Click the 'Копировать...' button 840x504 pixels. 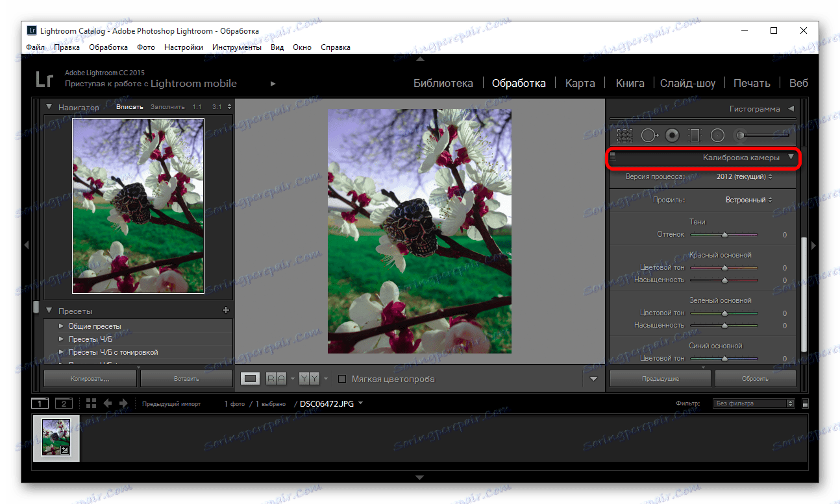pos(90,378)
